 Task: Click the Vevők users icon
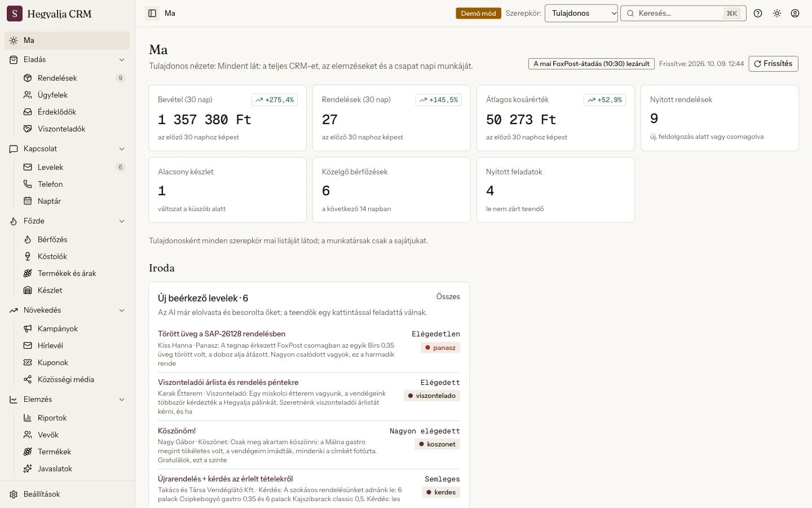point(28,435)
